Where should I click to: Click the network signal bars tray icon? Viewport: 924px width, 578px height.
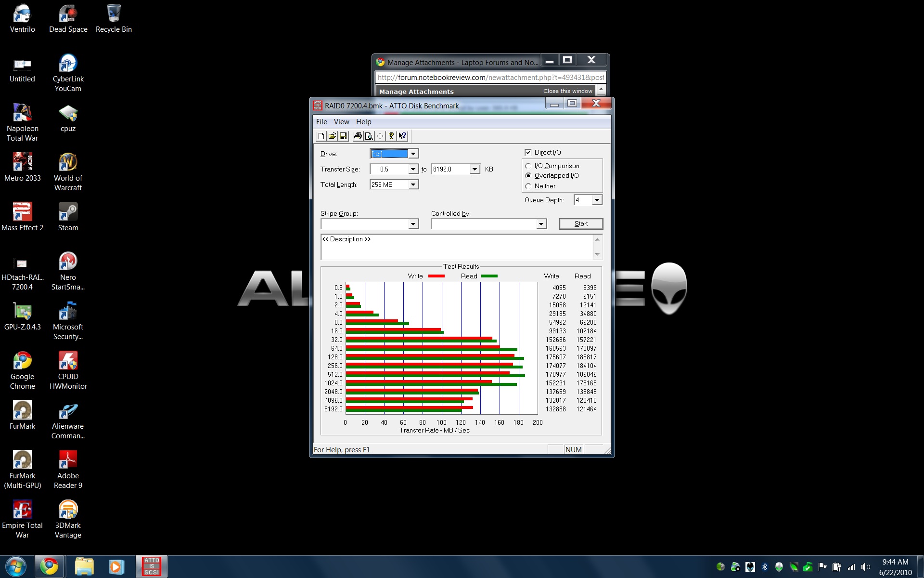point(851,567)
